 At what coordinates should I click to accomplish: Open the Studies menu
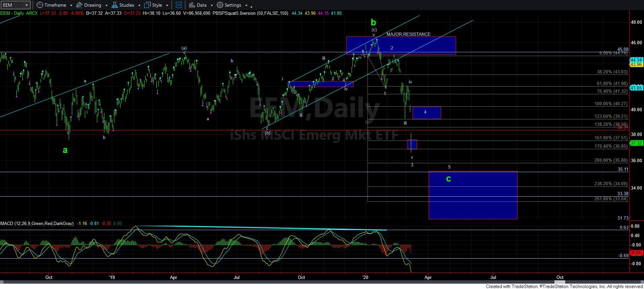point(126,5)
